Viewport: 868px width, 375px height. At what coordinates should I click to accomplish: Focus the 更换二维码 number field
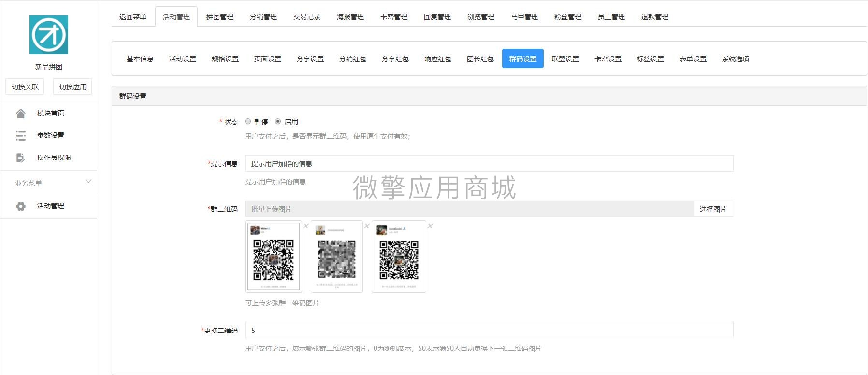click(489, 331)
